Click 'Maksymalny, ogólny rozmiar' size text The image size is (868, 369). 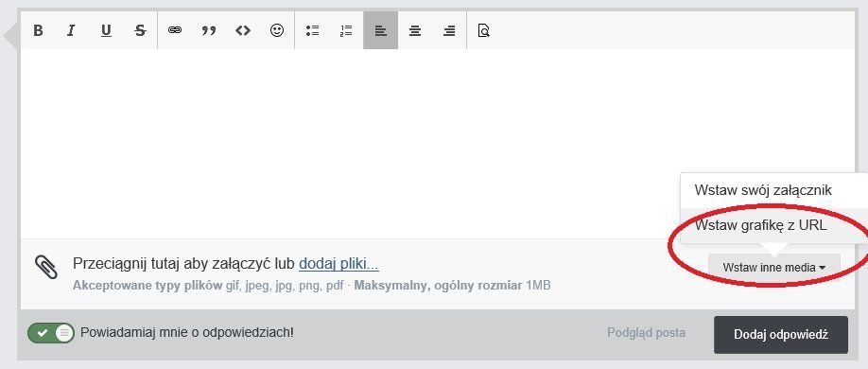tap(438, 286)
